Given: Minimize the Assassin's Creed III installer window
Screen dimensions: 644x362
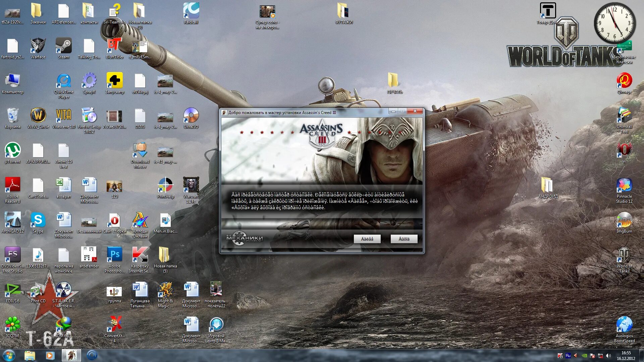Looking at the screenshot, I should (393, 111).
